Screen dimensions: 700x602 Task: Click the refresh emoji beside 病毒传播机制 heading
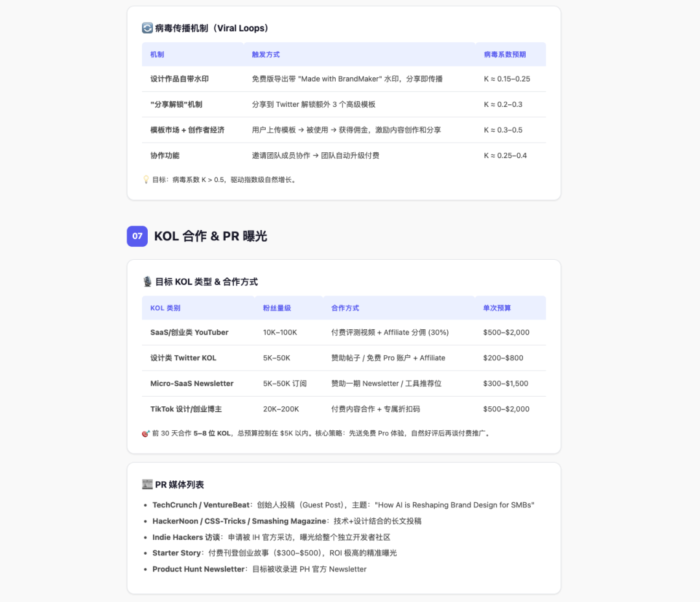click(x=147, y=28)
